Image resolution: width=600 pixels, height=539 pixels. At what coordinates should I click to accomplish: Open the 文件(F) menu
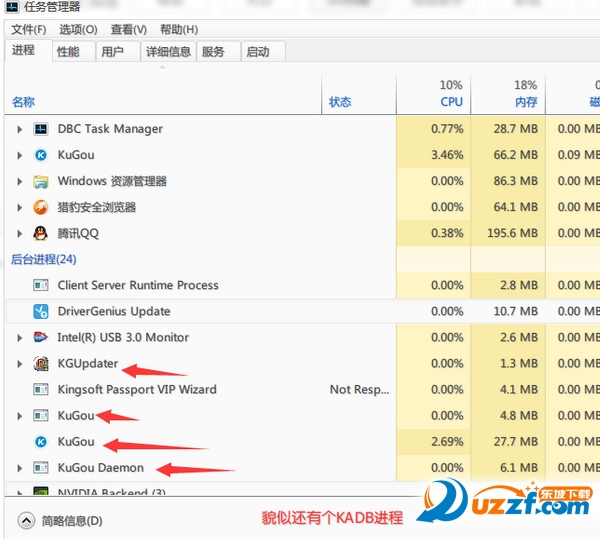29,29
